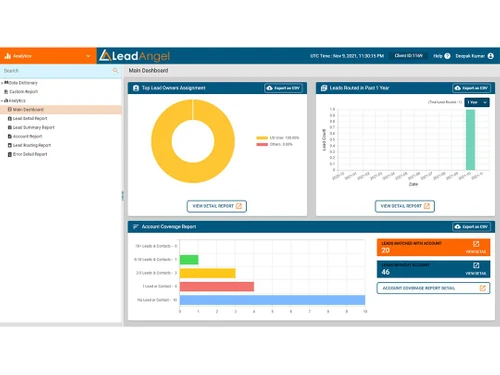View detail report under Leads Routed chart
The width and height of the screenshot is (500, 375).
coord(405,206)
